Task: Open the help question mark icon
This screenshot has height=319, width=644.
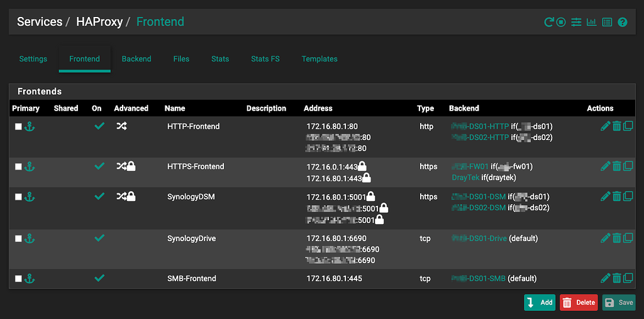Action: point(623,22)
